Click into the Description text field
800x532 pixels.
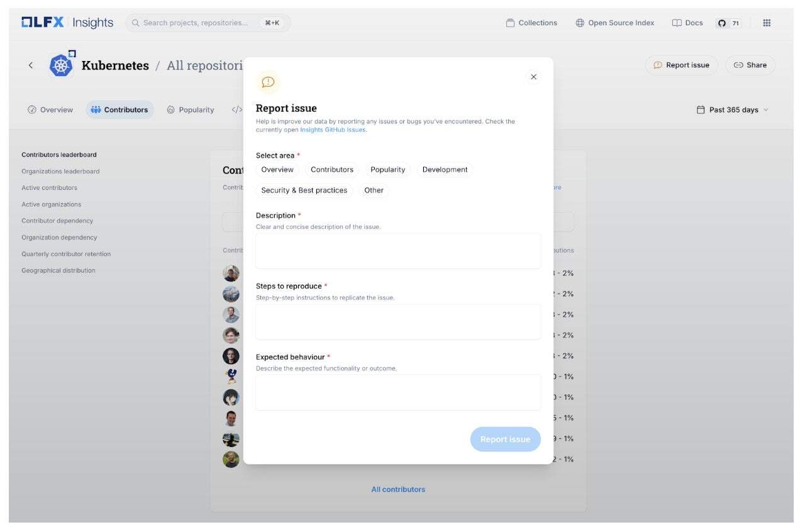(398, 251)
